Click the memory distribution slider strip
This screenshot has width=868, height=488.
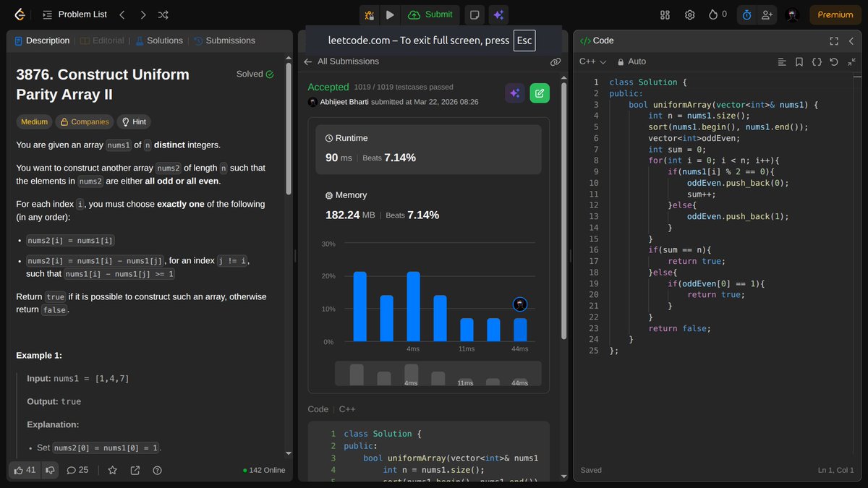(438, 374)
